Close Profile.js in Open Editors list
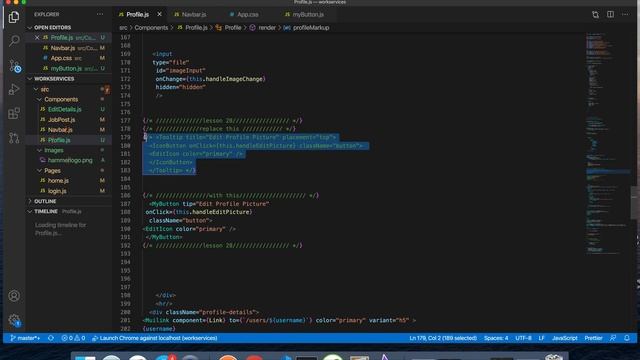640x360 pixels. [x=37, y=38]
